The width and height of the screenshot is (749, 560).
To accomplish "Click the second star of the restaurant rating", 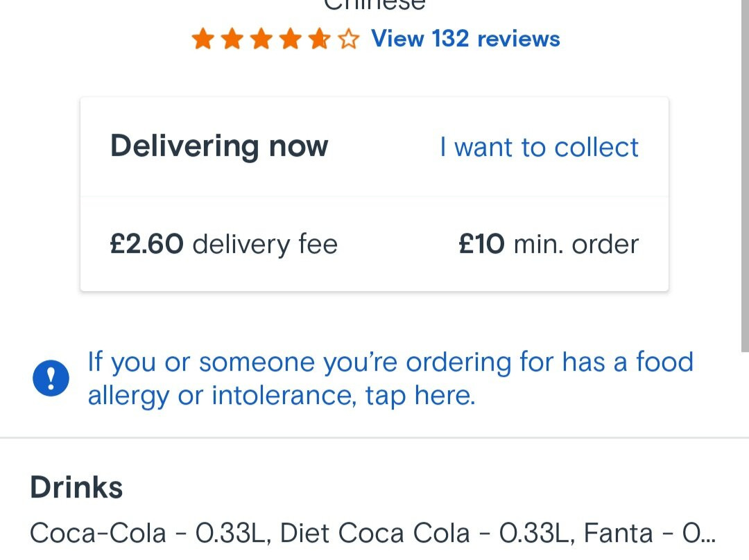I will point(232,39).
